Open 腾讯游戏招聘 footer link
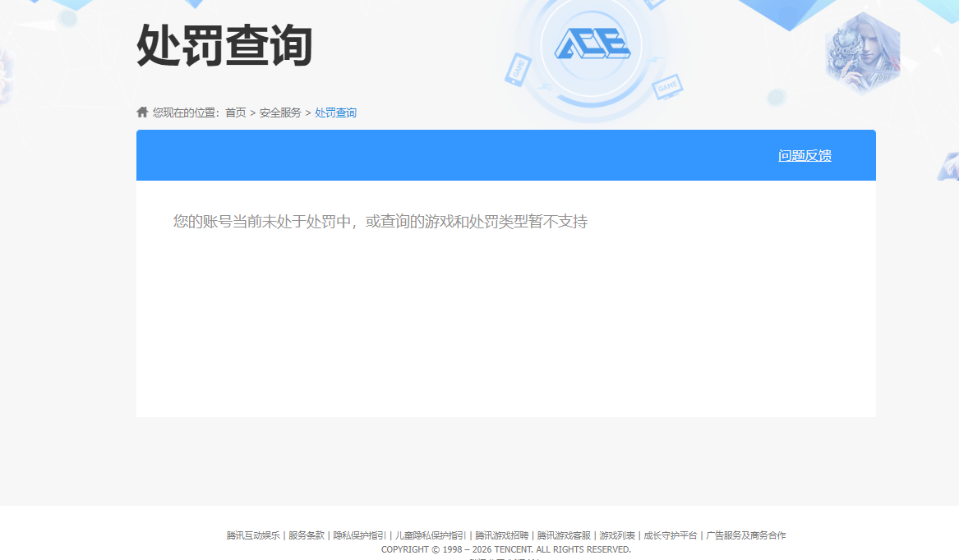 (x=501, y=535)
